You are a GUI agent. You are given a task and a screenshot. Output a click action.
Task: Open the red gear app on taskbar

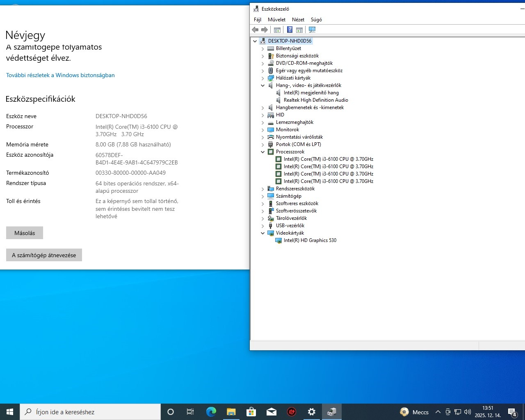tap(291, 412)
